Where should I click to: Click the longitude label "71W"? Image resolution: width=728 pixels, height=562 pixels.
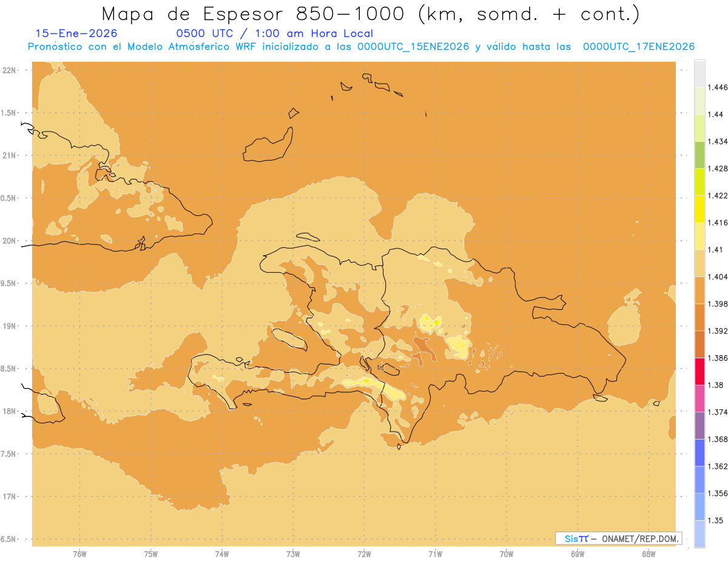tap(435, 554)
